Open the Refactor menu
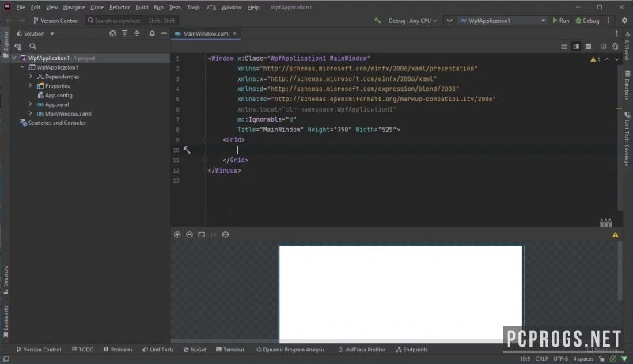This screenshot has width=633, height=364. pos(119,7)
